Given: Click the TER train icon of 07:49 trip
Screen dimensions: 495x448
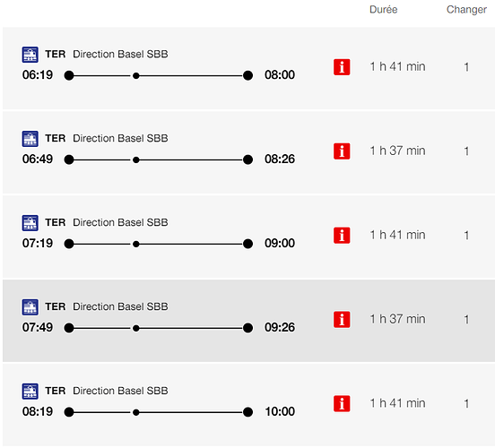Looking at the screenshot, I should (x=30, y=307).
